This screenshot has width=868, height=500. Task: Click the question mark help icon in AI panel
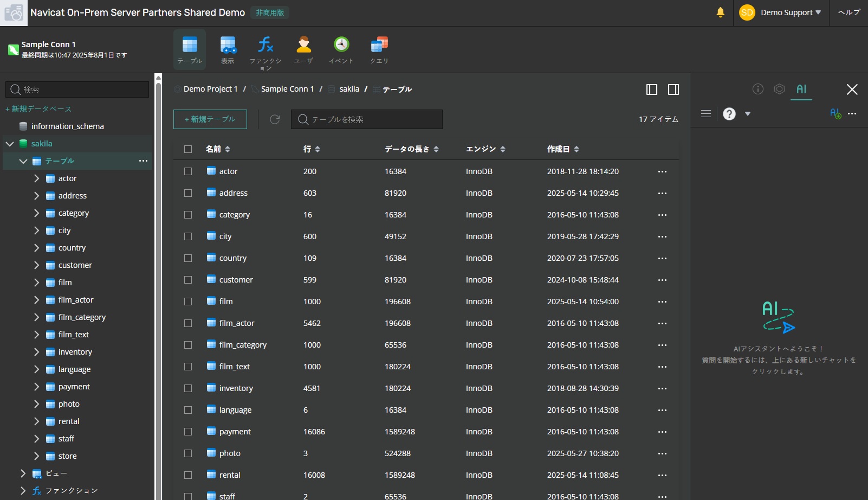click(x=729, y=114)
